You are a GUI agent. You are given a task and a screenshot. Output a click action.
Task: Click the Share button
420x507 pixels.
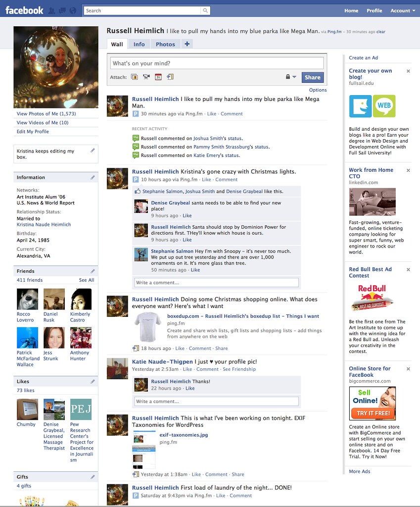pos(313,77)
